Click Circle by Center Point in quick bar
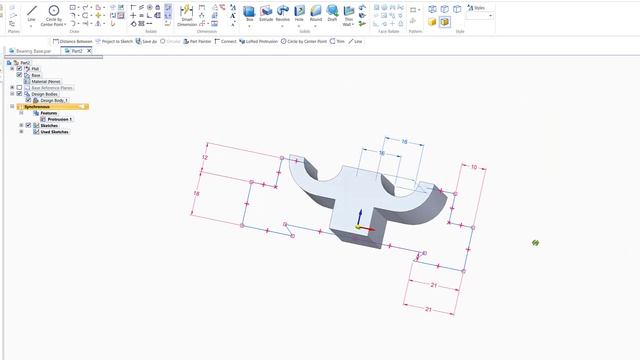Screen dimensions: 640x360 [x=304, y=41]
